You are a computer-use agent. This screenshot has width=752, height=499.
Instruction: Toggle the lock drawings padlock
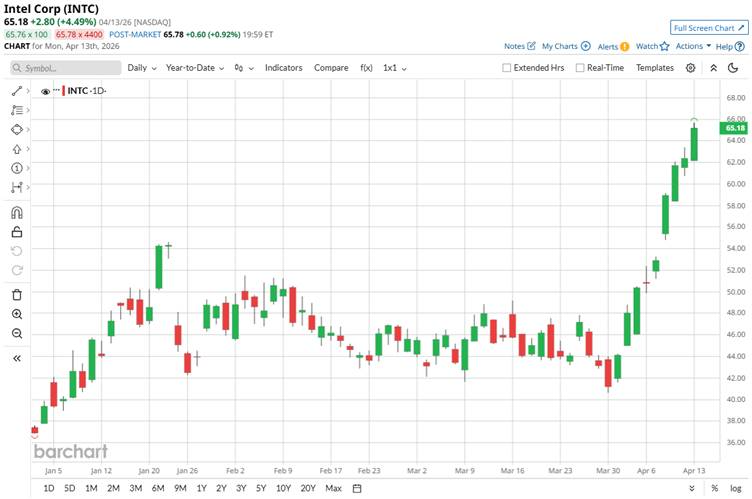17,232
